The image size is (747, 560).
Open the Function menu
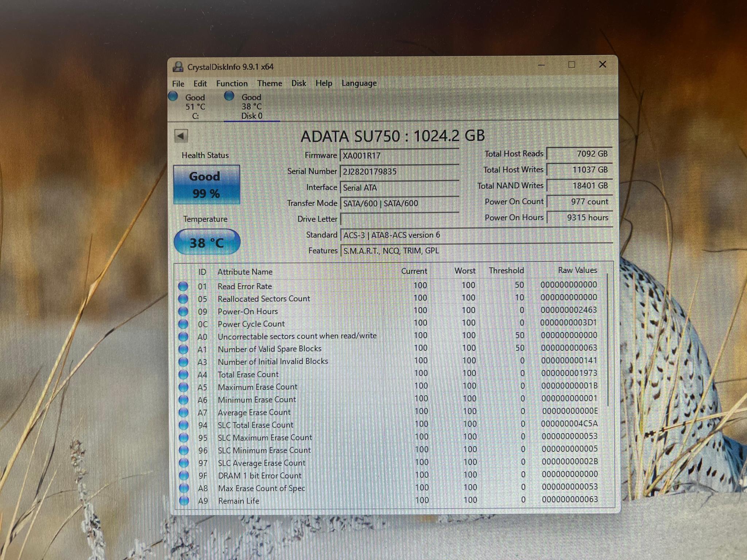click(232, 83)
